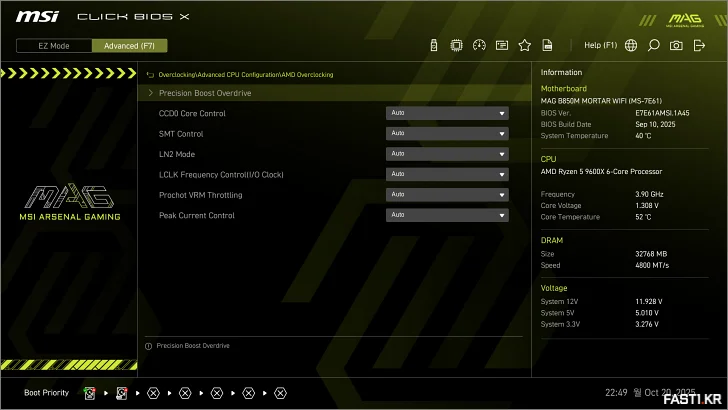
Task: Click the Peak Current Control label
Action: point(197,215)
